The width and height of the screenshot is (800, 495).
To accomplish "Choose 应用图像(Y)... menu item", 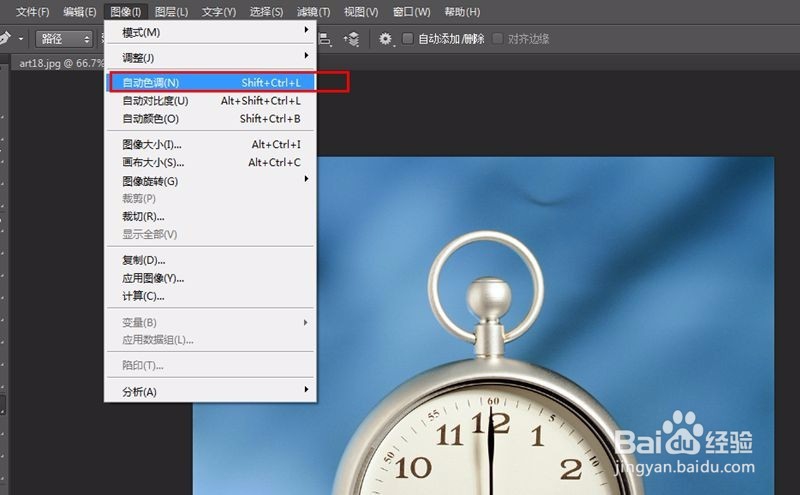I will pos(210,278).
